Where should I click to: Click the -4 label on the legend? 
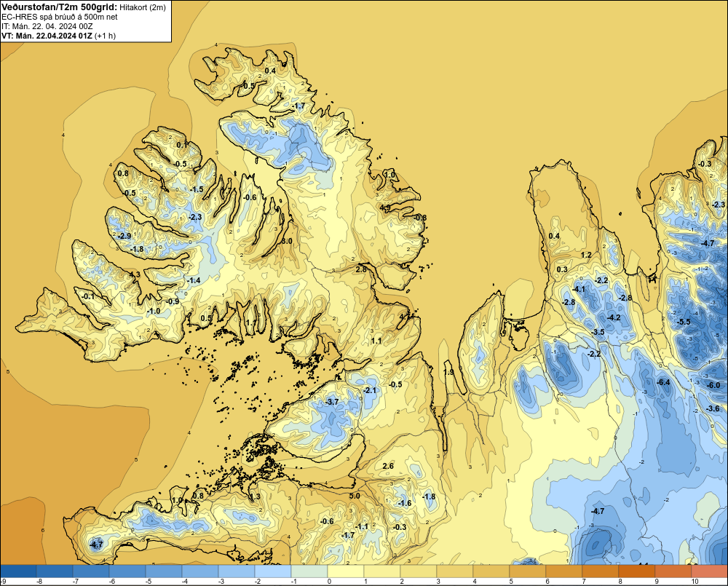pos(184,582)
